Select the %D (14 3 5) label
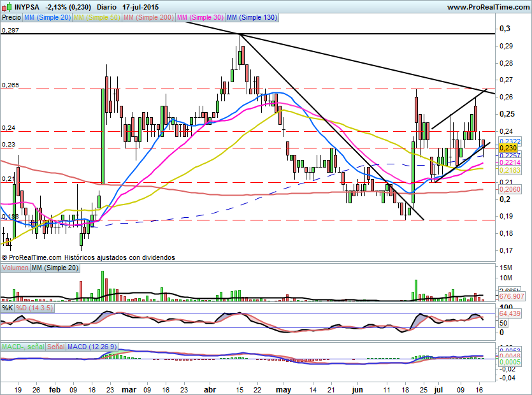Image resolution: width=532 pixels, height=395 pixels. point(34,308)
